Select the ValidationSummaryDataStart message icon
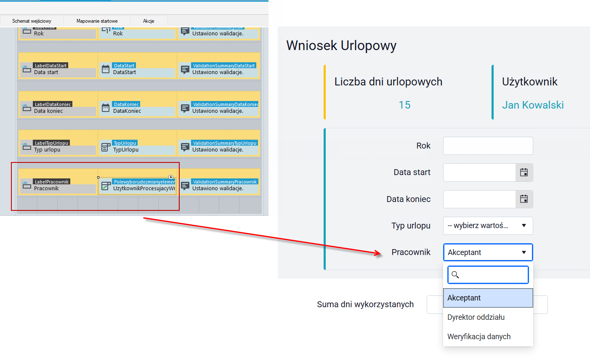Viewport: 590px width, 364px height. 185,69
